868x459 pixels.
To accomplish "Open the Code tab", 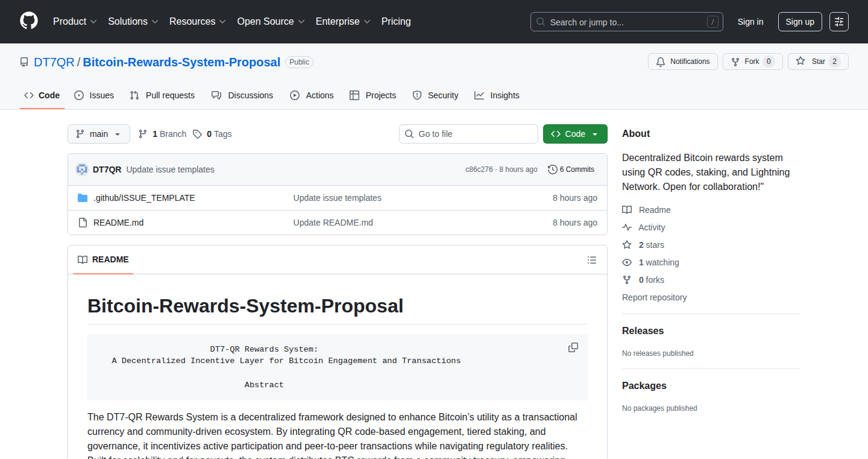I will [x=42, y=95].
